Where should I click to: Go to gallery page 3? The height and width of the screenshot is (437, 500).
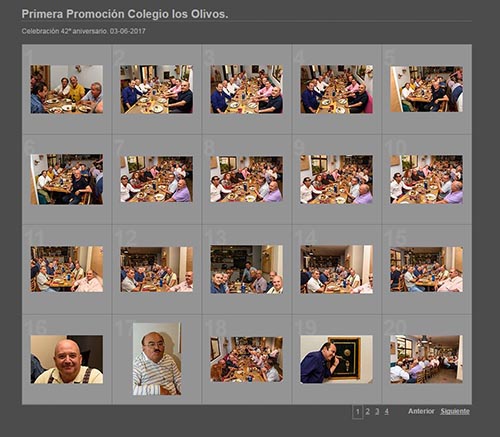377,412
